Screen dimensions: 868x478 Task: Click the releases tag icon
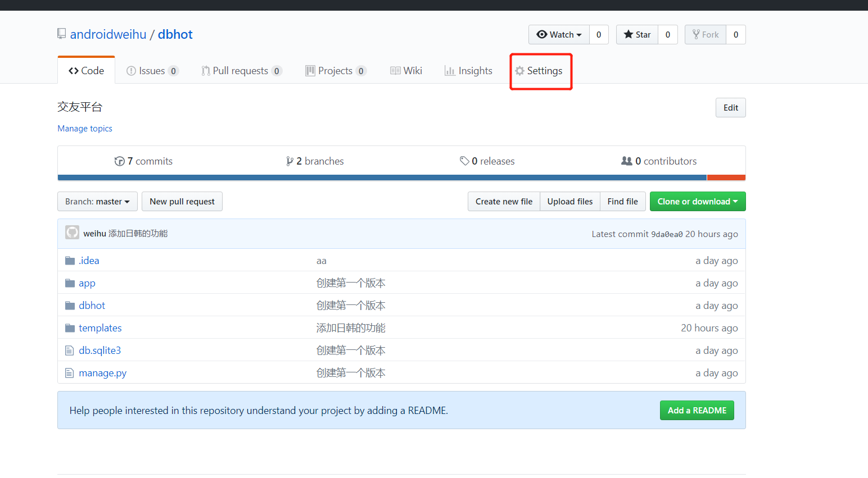[464, 161]
